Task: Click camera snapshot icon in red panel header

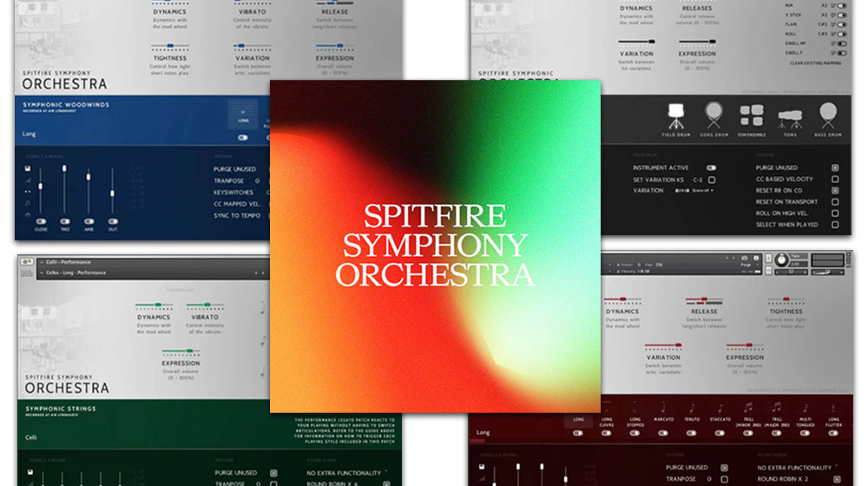Action: pos(745,258)
